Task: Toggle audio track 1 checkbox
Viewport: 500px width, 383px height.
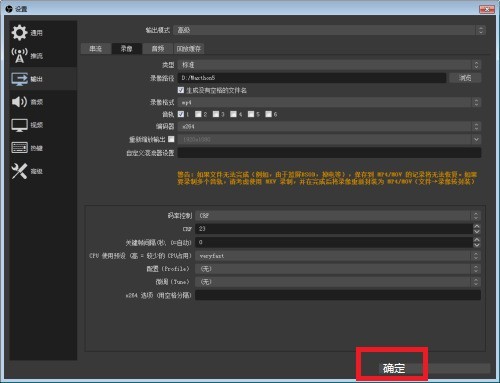Action: (181, 114)
